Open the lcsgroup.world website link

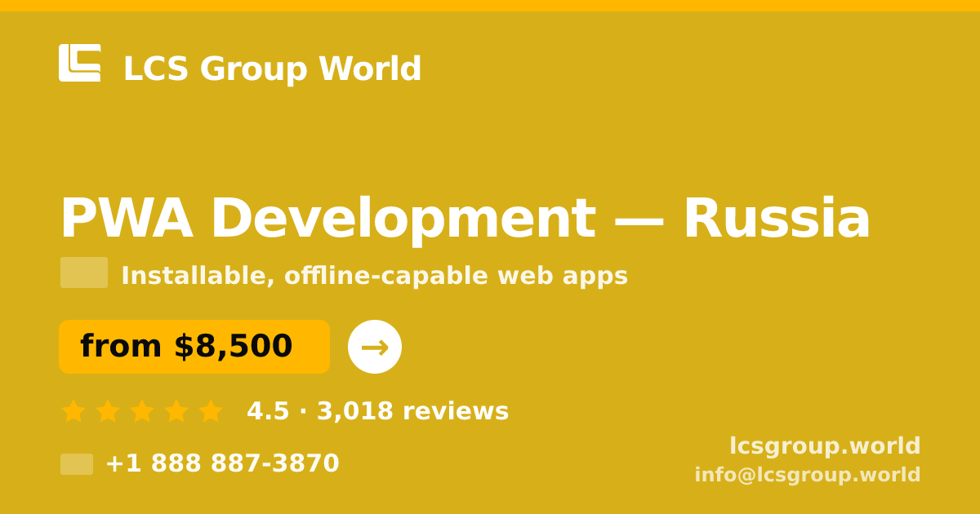tap(825, 446)
